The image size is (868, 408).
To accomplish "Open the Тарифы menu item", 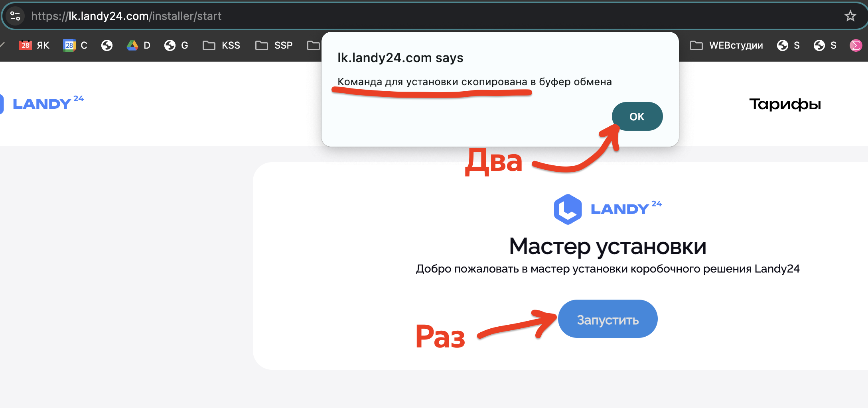I will point(785,104).
